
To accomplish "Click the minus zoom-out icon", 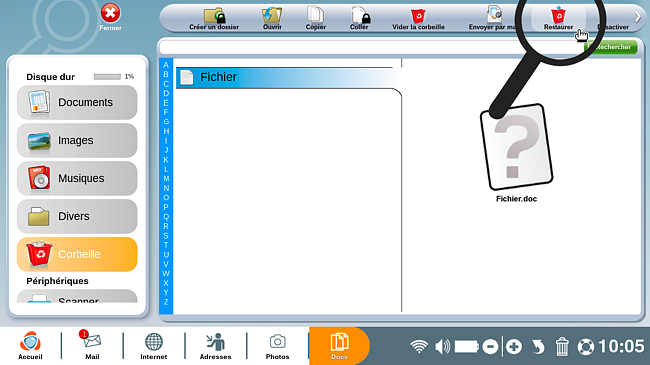I will coord(490,346).
